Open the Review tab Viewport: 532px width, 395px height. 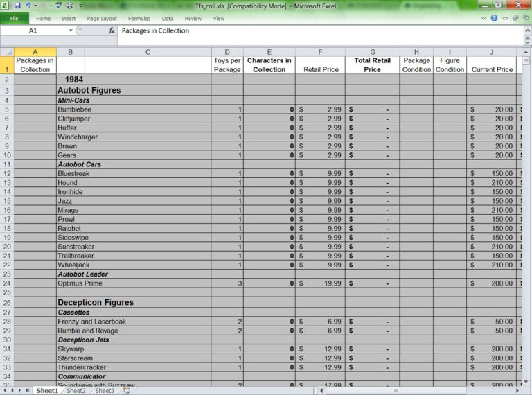click(193, 19)
